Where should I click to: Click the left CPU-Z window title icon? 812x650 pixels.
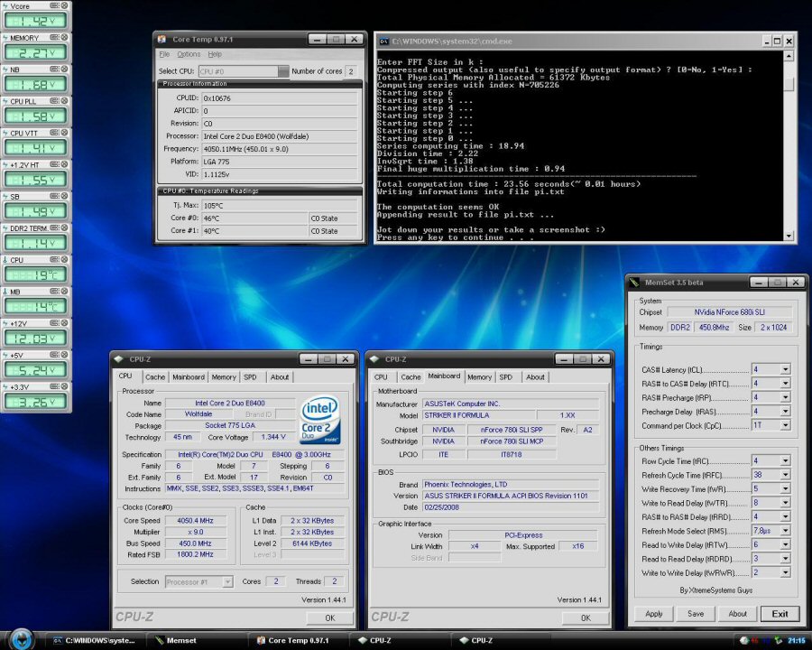118,358
